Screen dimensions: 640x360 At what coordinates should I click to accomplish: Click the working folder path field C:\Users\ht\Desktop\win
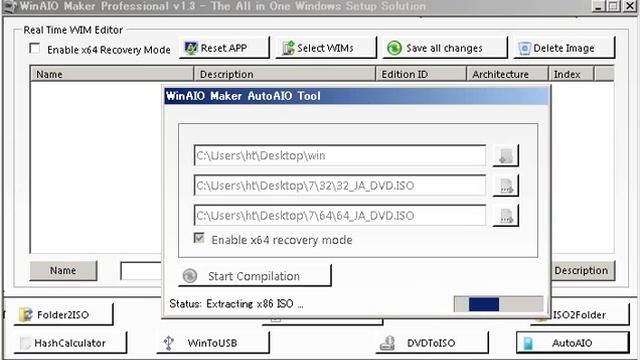(x=340, y=155)
